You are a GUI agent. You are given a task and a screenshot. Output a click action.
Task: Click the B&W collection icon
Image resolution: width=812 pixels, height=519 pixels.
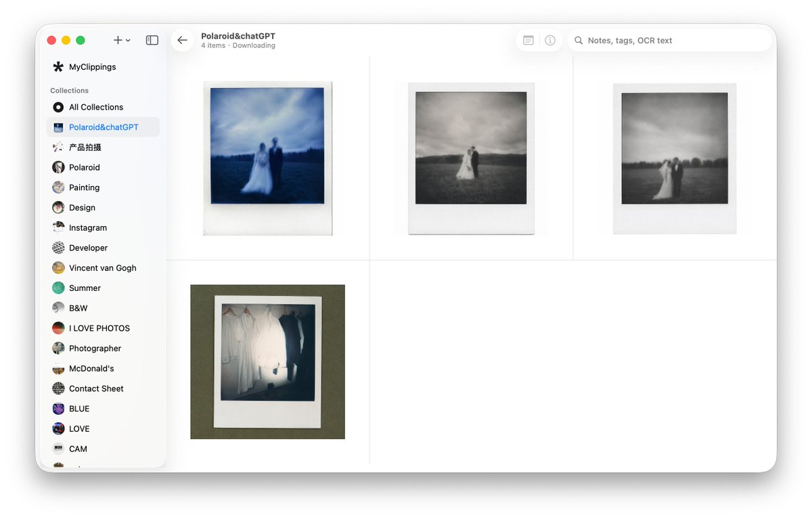click(x=58, y=308)
